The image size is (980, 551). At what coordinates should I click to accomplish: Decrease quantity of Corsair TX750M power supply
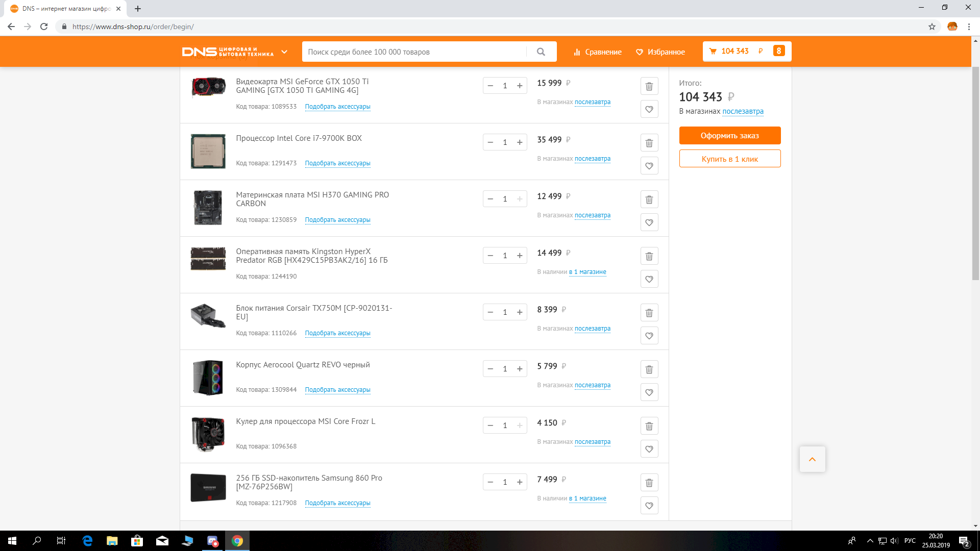[491, 312]
